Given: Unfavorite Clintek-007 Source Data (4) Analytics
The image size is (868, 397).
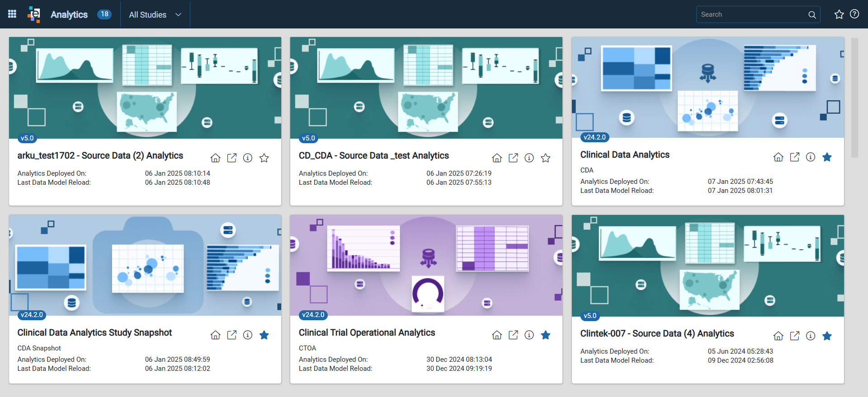Looking at the screenshot, I should [x=827, y=336].
